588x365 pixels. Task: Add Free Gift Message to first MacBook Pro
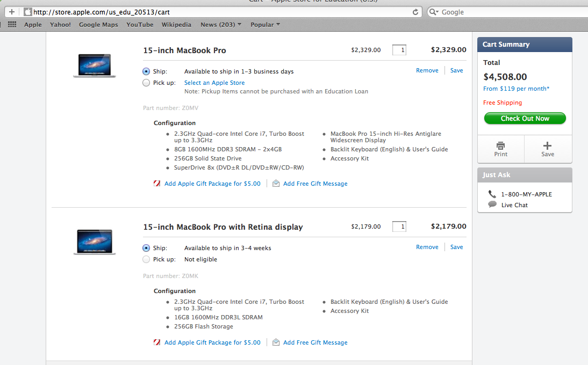[315, 184]
